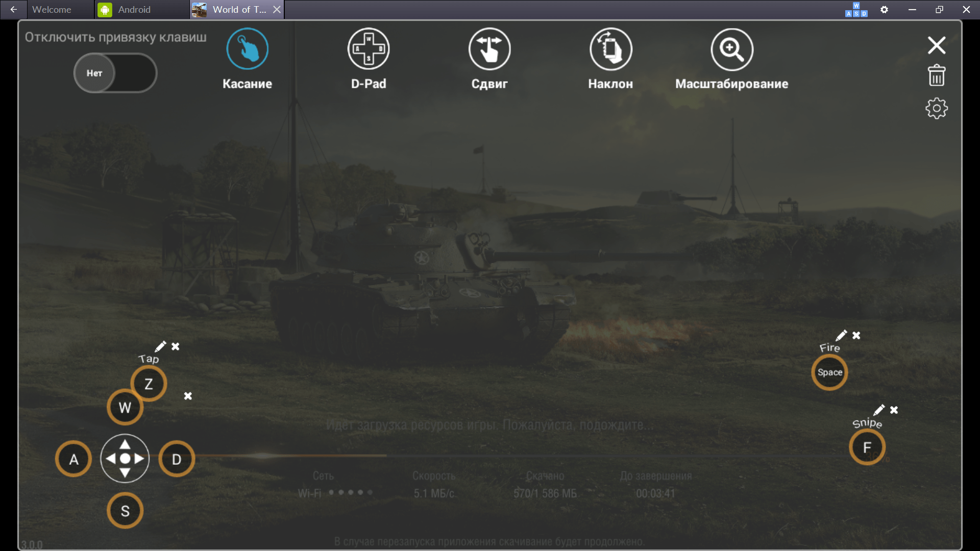Remove the D-Pad control with its X
Screen dimensions: 980x551
pos(188,396)
